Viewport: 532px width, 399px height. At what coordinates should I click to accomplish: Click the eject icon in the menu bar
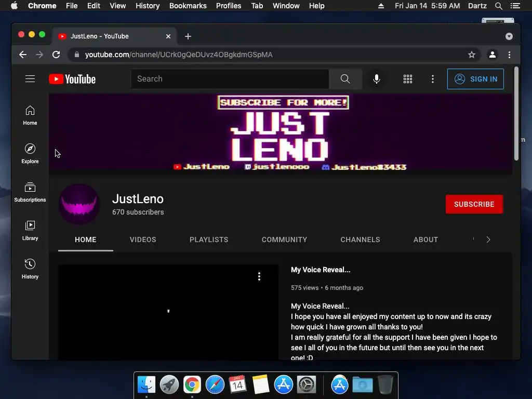click(x=381, y=6)
